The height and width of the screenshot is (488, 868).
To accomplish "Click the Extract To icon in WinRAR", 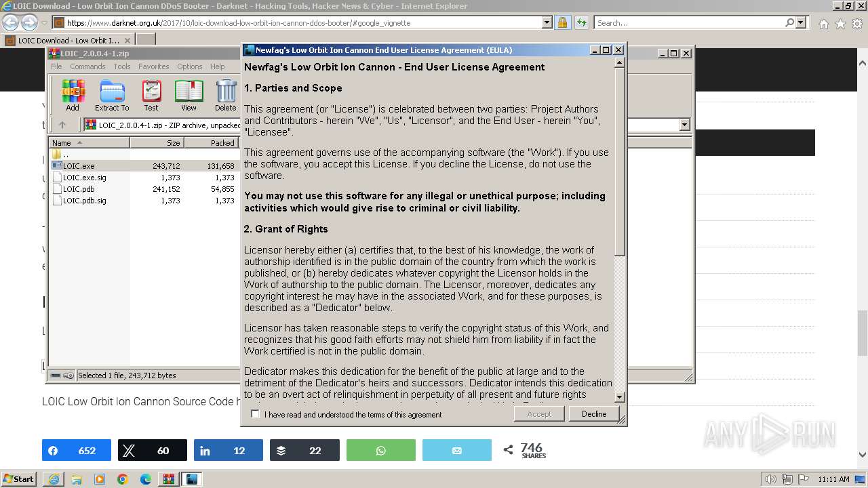I will (x=112, y=95).
